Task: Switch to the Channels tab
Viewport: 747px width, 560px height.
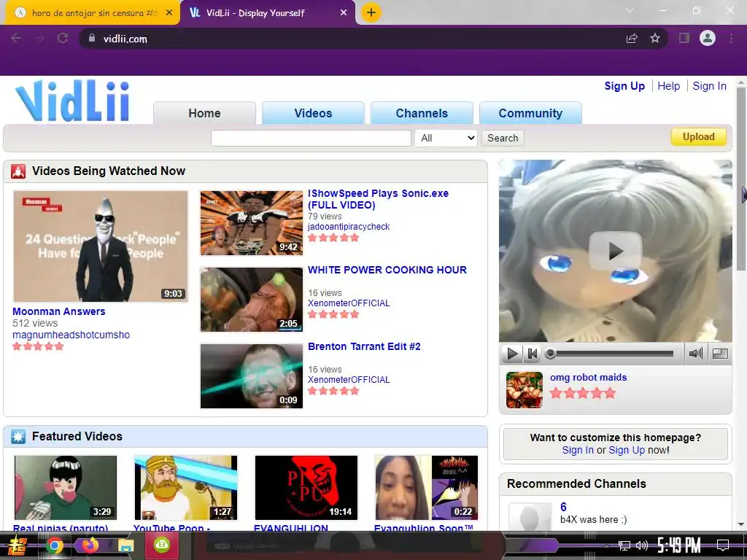Action: pos(422,113)
